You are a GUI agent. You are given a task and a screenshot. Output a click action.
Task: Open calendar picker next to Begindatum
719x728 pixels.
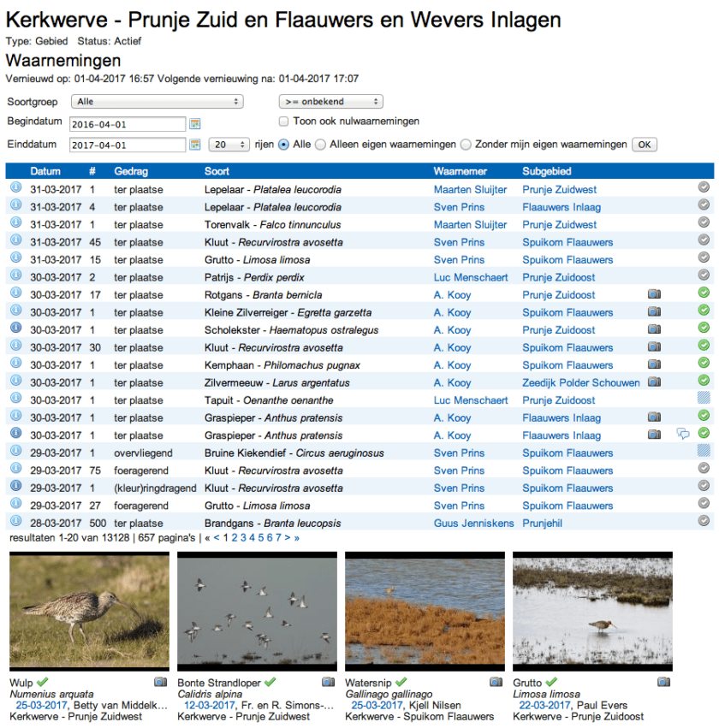pyautogui.click(x=195, y=123)
